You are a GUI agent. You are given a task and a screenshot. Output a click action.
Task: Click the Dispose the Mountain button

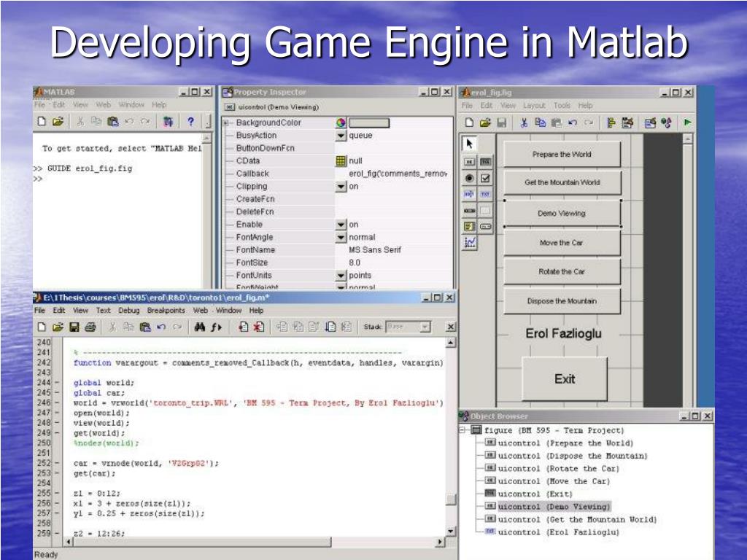coord(562,301)
